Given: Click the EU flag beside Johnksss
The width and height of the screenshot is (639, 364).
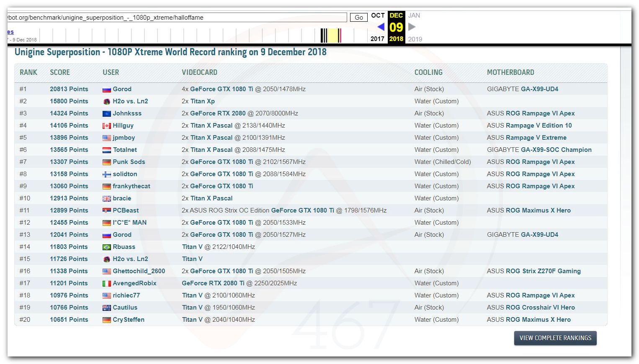Looking at the screenshot, I should (x=107, y=114).
